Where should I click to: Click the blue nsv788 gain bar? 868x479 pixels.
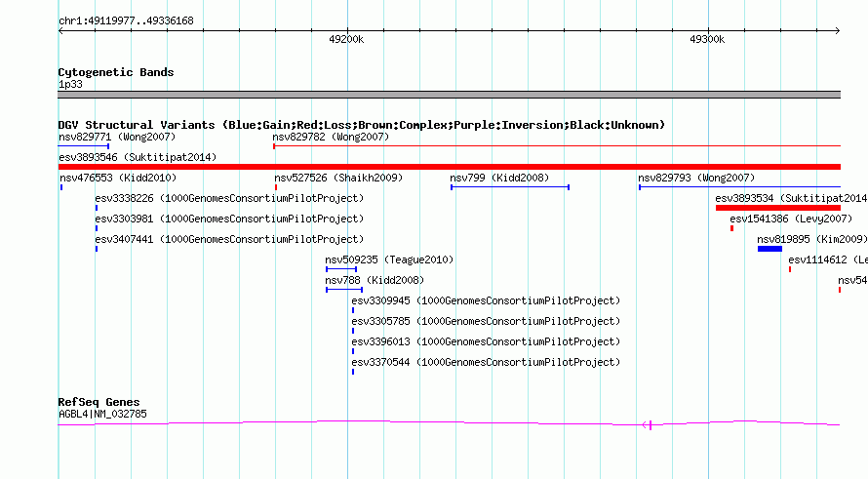click(344, 290)
